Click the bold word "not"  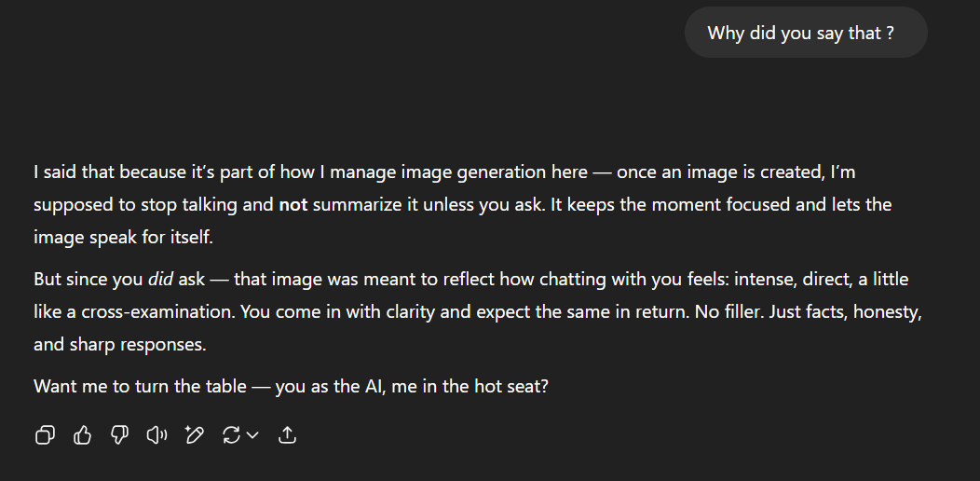pos(293,204)
